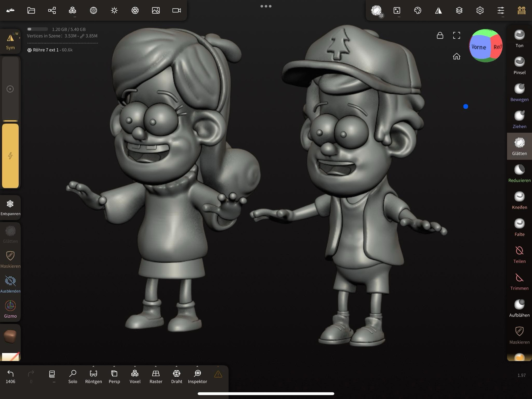Image resolution: width=532 pixels, height=399 pixels.
Task: Click the yellow intensity slider
Action: (10, 156)
